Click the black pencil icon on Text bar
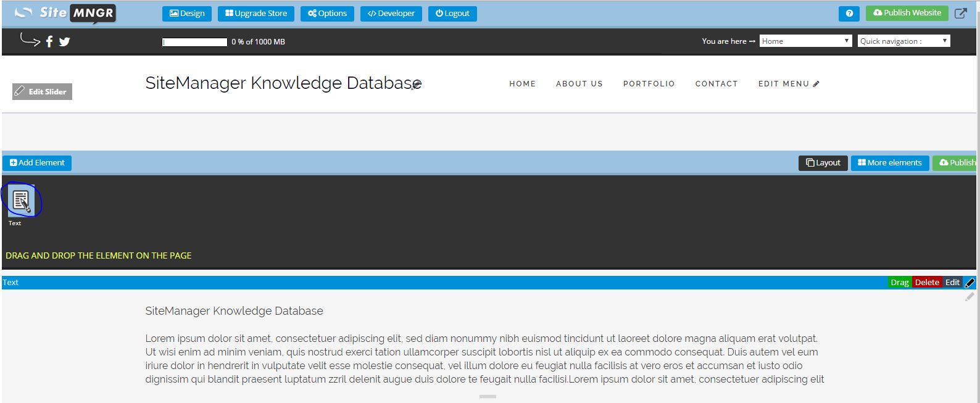The height and width of the screenshot is (403, 980). click(x=970, y=283)
